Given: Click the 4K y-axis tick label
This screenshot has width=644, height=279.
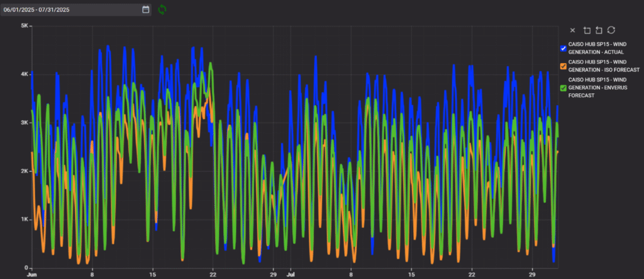Looking at the screenshot, I should (x=23, y=74).
